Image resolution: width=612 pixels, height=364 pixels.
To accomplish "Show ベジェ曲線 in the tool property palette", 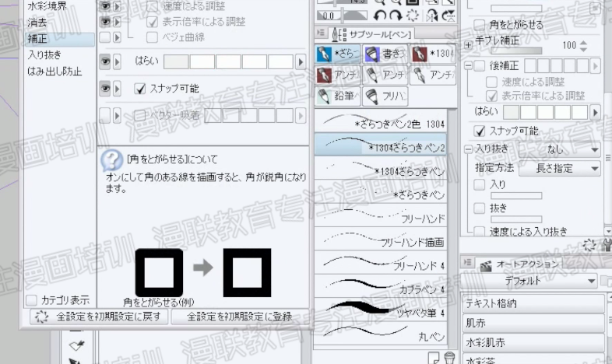I will point(105,38).
